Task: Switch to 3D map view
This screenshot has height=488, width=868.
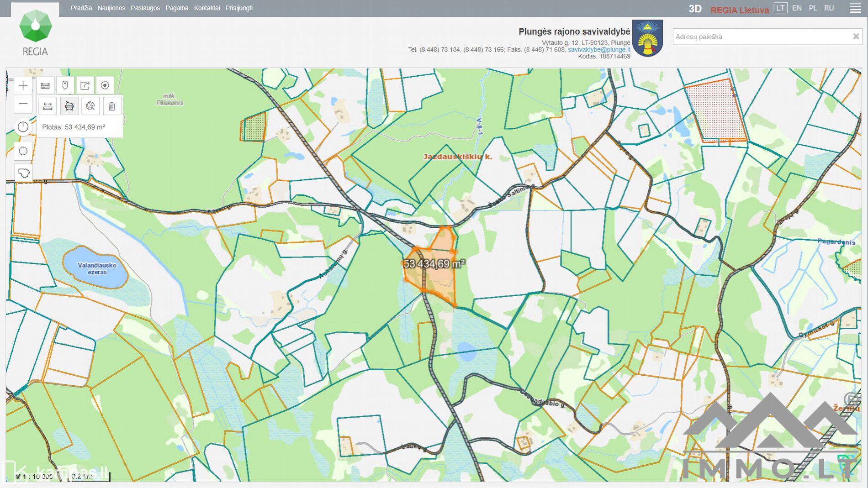Action: [695, 9]
